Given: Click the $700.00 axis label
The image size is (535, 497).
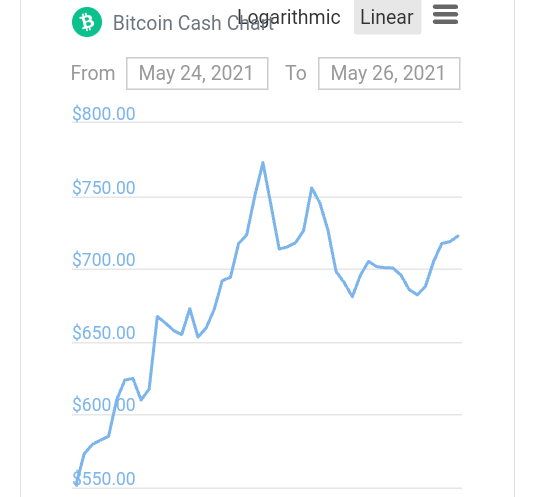Looking at the screenshot, I should (x=104, y=260).
